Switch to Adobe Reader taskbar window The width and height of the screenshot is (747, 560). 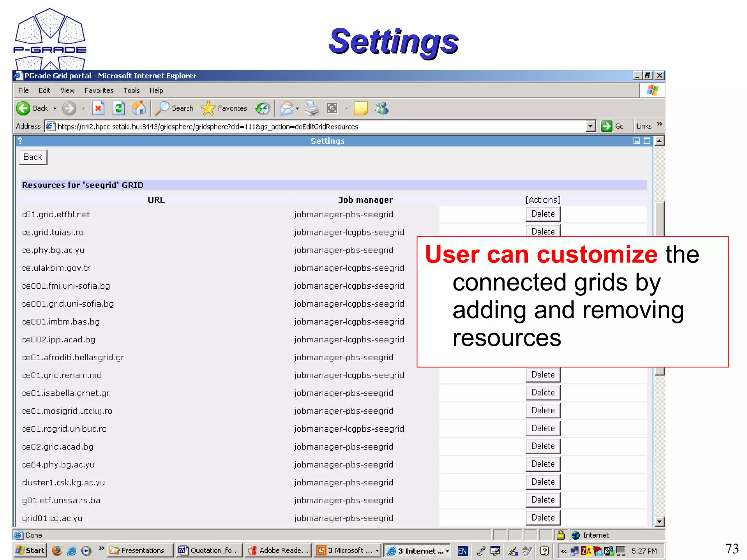278,551
